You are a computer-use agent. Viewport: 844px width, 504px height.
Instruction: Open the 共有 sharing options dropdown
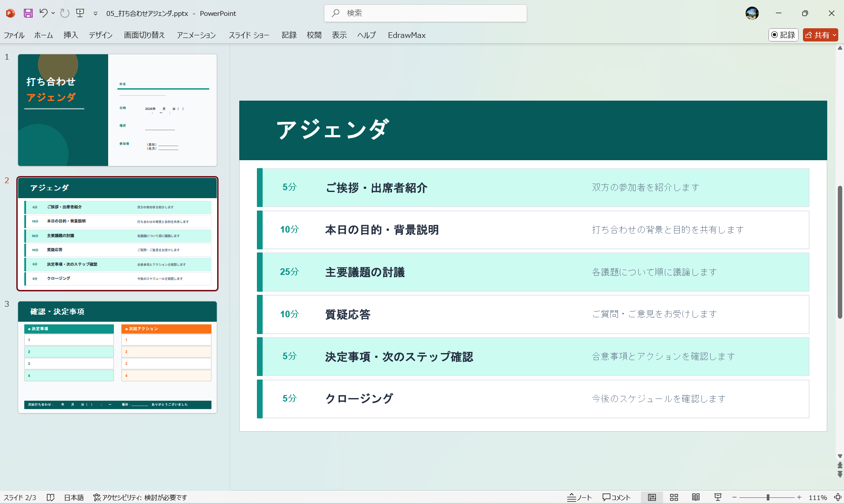pyautogui.click(x=834, y=35)
